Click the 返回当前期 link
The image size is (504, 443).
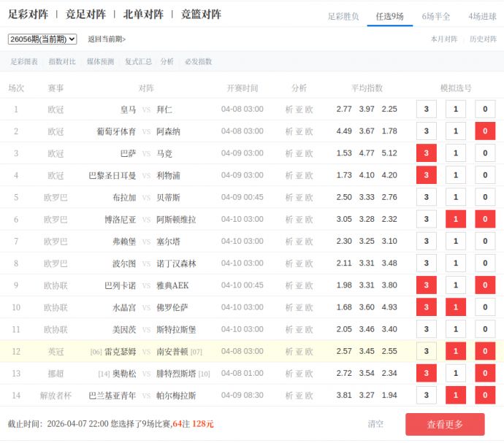[107, 39]
